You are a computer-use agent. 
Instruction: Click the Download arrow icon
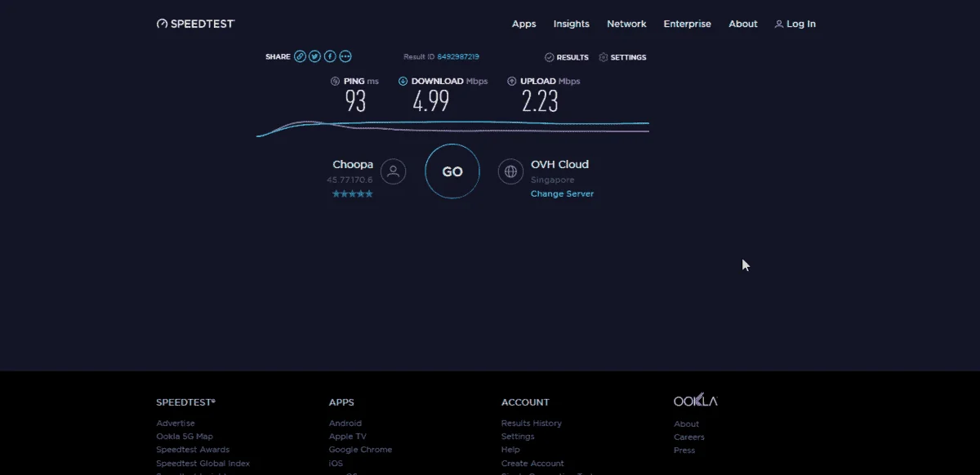click(403, 81)
